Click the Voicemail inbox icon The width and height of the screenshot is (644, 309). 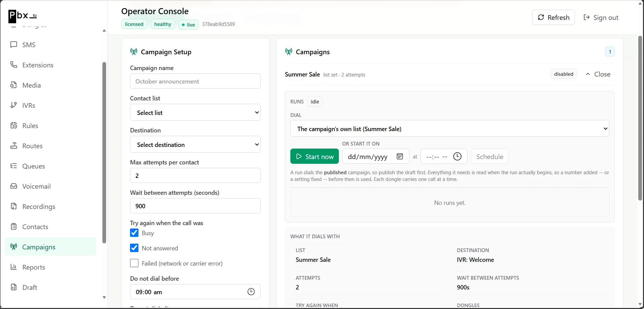[14, 186]
